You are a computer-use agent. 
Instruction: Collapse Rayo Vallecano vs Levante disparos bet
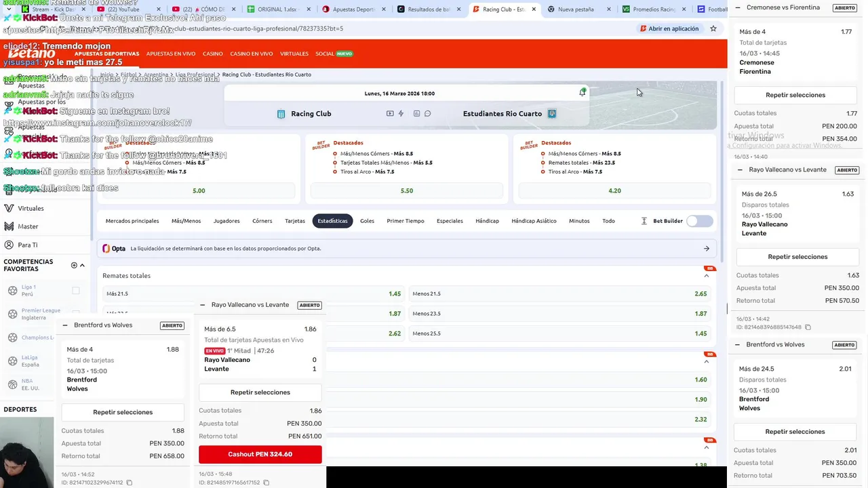pos(740,170)
